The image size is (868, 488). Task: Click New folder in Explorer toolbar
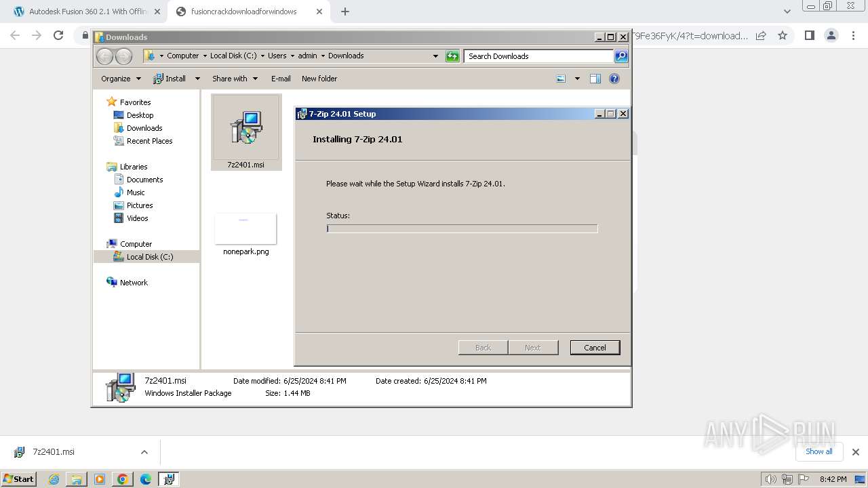click(319, 79)
